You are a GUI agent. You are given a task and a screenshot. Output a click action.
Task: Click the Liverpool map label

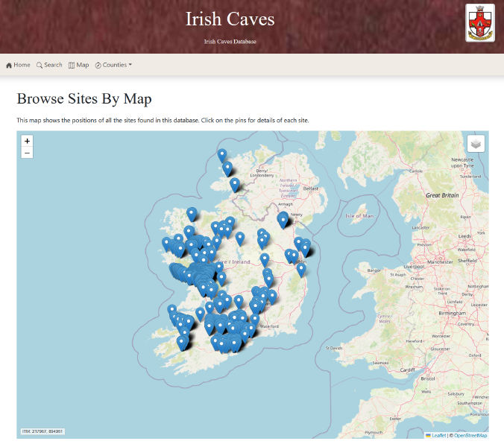(x=414, y=267)
